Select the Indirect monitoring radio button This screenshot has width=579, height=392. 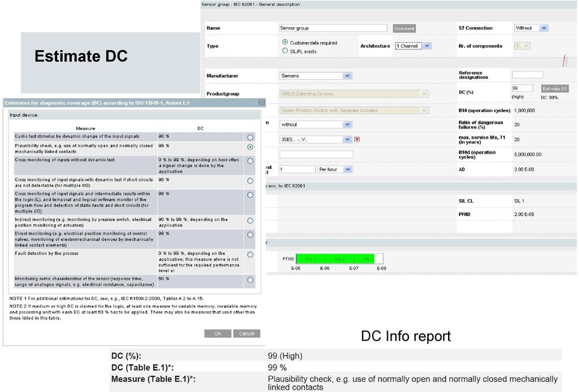[x=250, y=221]
